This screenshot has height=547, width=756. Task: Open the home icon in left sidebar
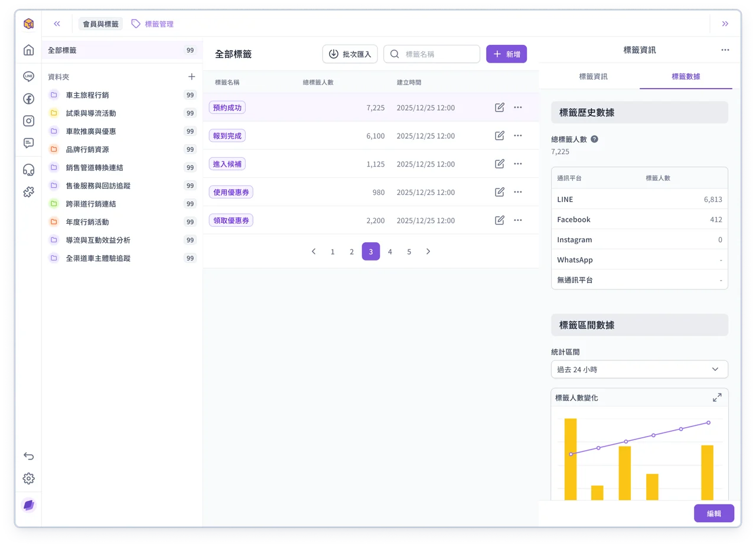[x=28, y=50]
